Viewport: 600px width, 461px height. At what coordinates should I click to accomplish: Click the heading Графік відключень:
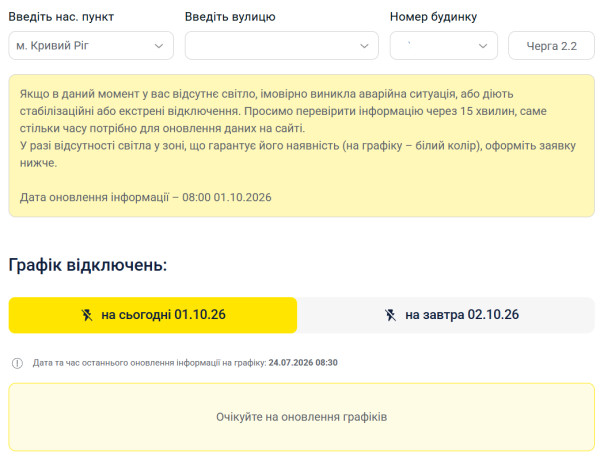(x=88, y=265)
